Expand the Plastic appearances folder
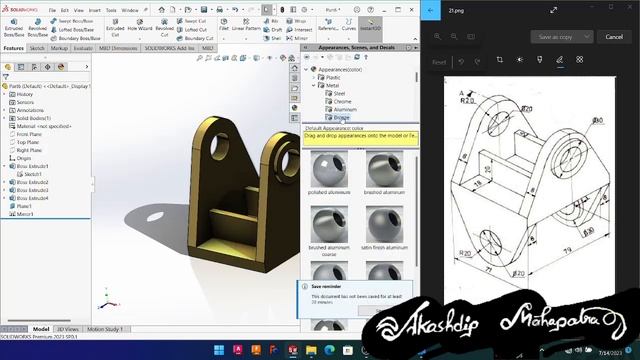The width and height of the screenshot is (640, 360). (x=313, y=77)
